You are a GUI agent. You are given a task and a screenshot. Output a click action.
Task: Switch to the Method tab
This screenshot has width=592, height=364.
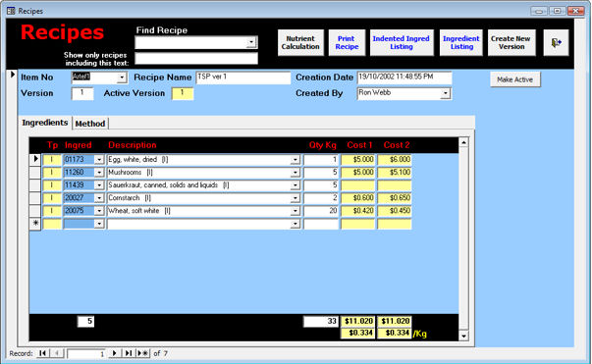(x=90, y=124)
